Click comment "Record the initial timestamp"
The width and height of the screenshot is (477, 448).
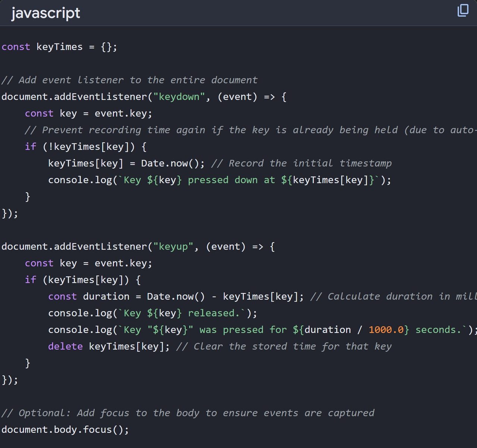(301, 163)
